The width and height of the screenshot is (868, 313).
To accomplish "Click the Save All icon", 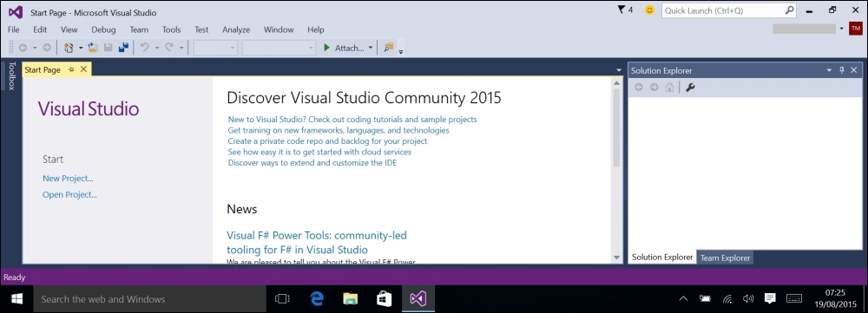I will [123, 48].
